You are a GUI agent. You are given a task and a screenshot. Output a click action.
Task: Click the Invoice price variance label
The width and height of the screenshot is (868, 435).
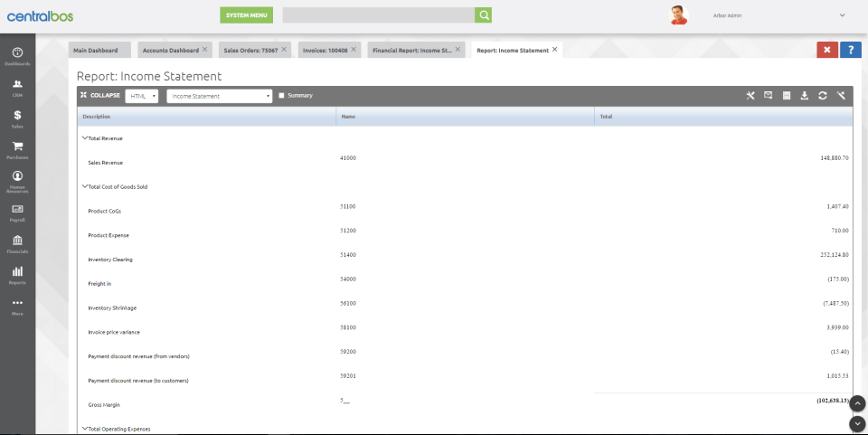click(x=114, y=332)
